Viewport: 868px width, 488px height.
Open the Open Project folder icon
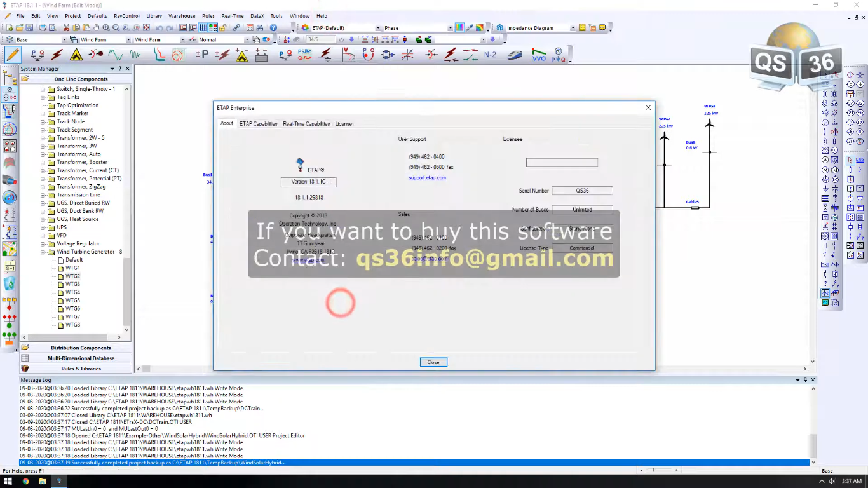tap(20, 28)
